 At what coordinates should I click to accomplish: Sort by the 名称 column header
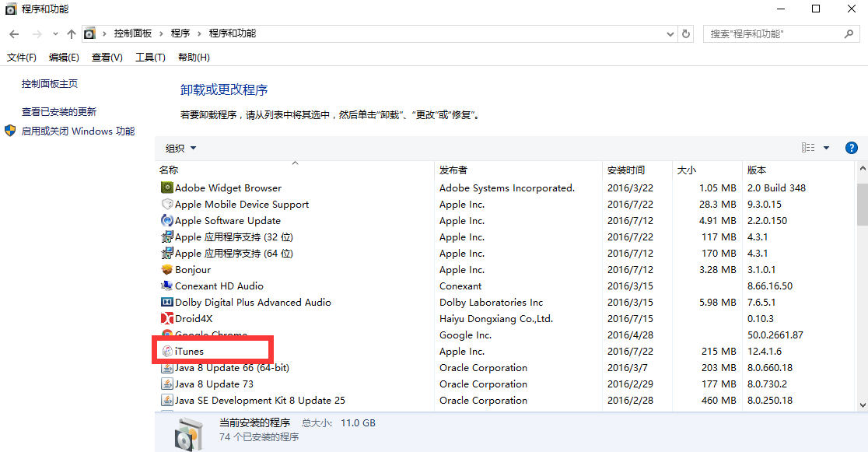[295, 170]
